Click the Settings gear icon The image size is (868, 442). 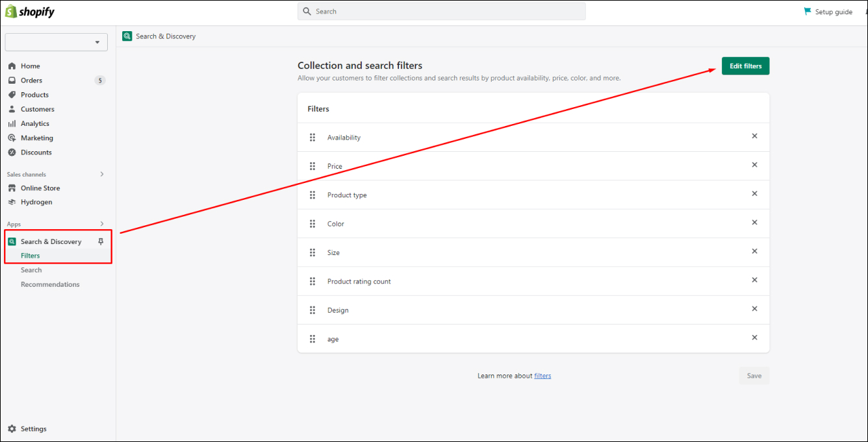pyautogui.click(x=12, y=429)
